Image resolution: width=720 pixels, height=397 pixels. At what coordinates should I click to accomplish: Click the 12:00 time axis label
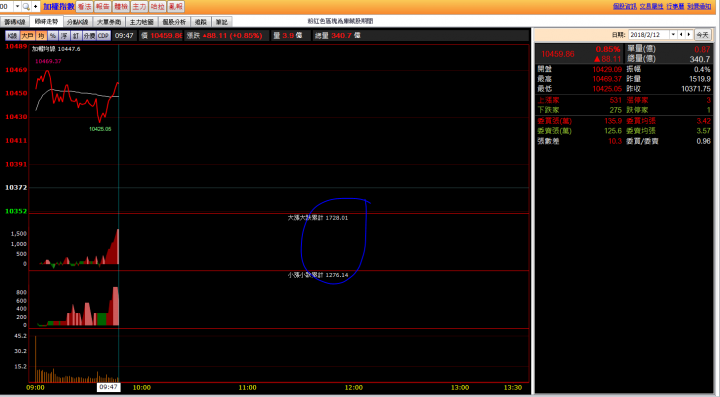coord(354,388)
